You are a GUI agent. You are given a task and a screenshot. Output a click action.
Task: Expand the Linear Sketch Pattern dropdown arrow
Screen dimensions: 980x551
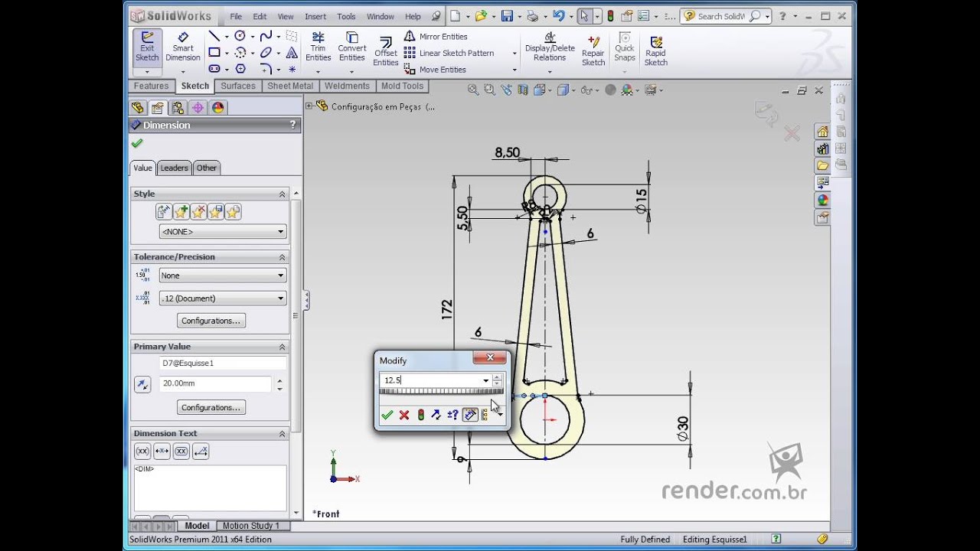pos(514,54)
